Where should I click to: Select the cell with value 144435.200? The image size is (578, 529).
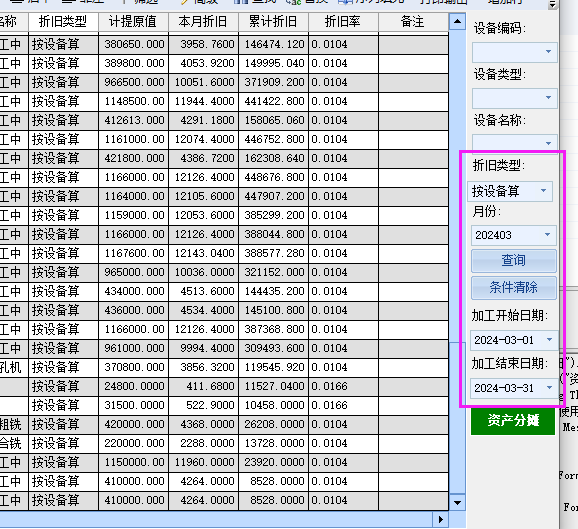coord(274,292)
